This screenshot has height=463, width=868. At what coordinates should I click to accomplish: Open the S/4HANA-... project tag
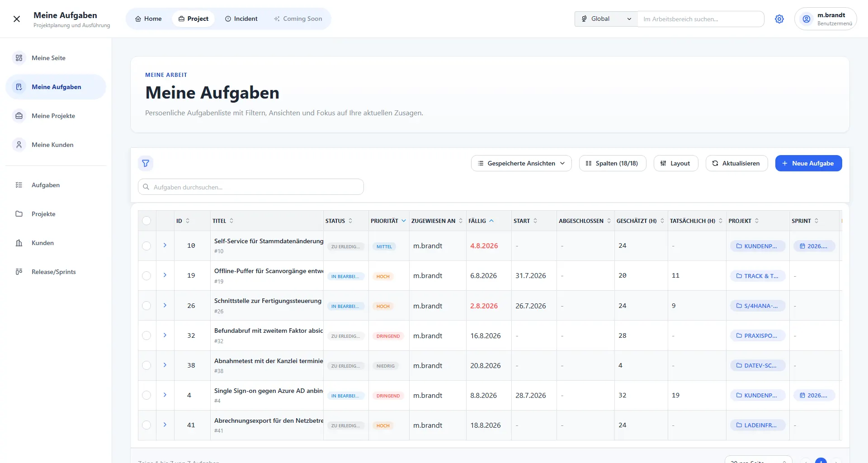[757, 306]
